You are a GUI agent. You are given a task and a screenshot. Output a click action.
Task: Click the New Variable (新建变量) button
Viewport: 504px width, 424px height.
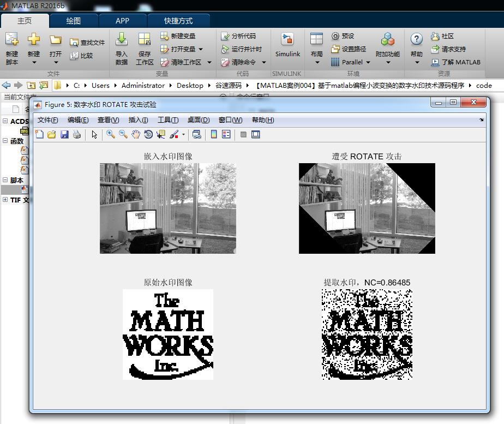(178, 36)
